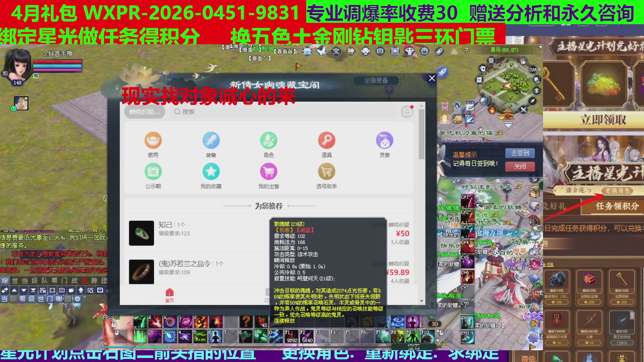Screen dimensions: 644x362
Task: Toggle the 门 sect chat channel filter
Action: pos(50,299)
